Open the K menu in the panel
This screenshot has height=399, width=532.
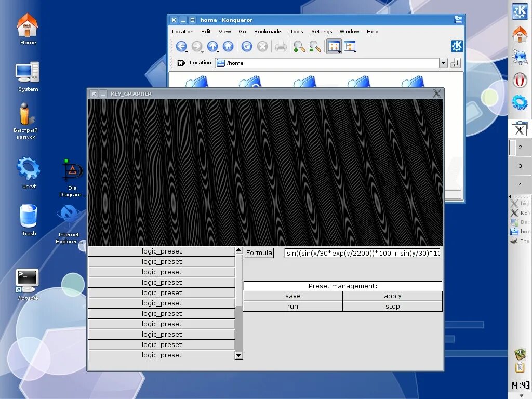[x=520, y=11]
